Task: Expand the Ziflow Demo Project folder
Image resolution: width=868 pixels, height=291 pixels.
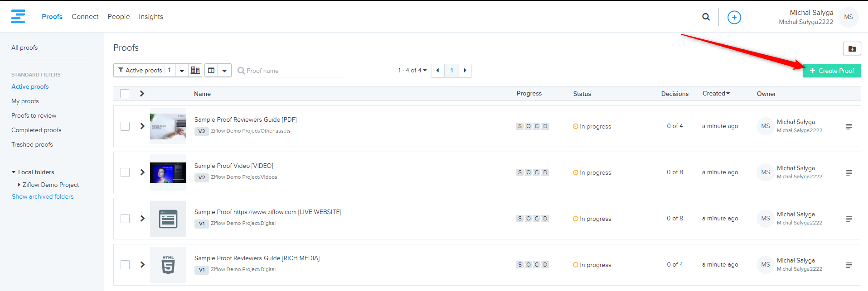Action: 19,185
